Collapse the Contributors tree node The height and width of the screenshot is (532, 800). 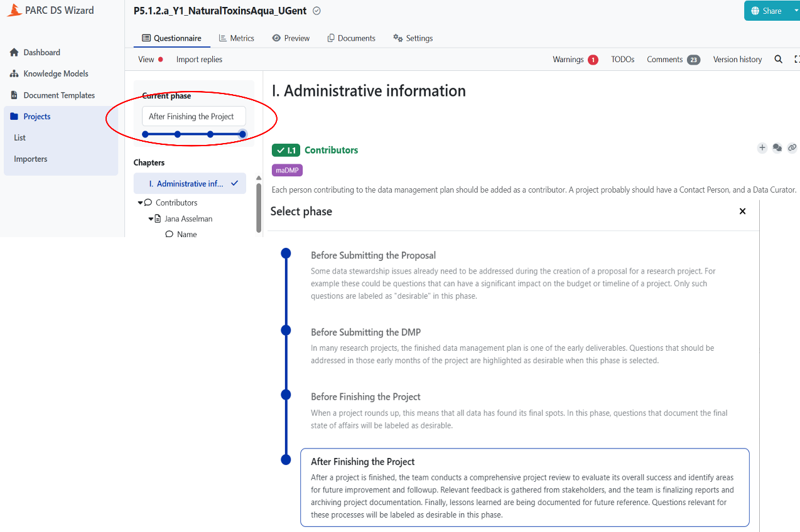tap(140, 203)
